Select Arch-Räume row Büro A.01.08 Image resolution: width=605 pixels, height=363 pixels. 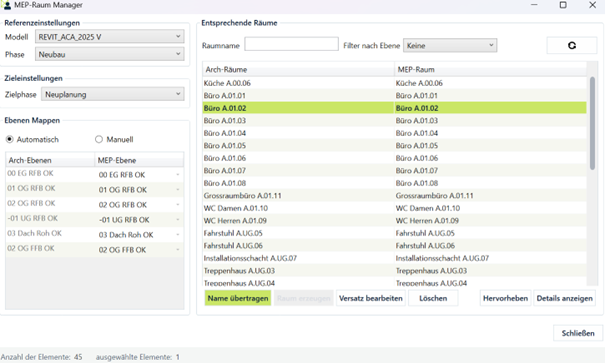click(298, 183)
